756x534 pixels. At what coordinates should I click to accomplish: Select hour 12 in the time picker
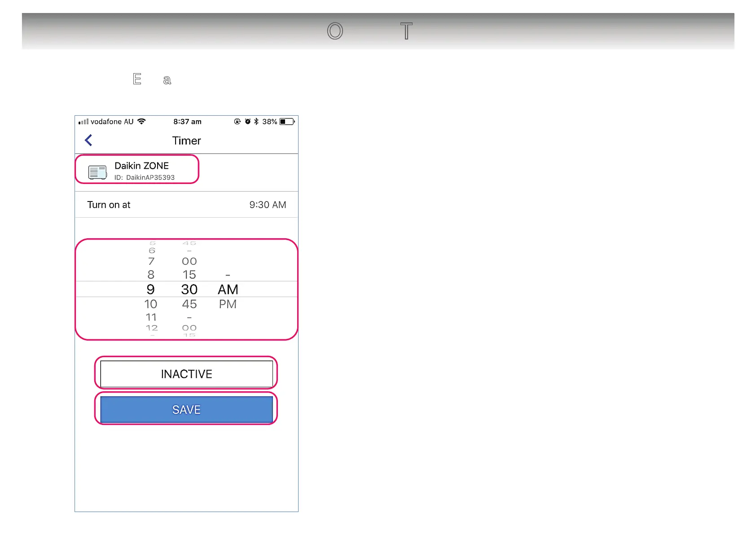point(152,328)
